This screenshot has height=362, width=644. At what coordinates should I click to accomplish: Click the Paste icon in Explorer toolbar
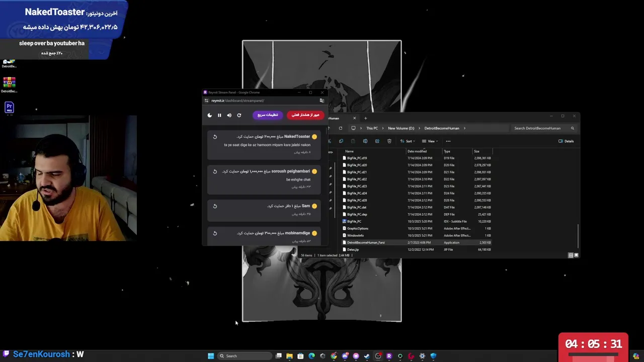pos(353,141)
